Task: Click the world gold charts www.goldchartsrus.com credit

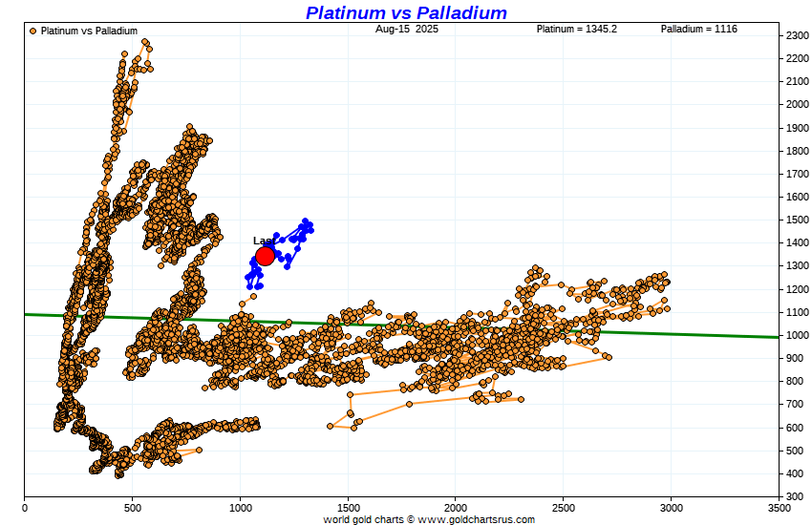Action: tap(429, 519)
